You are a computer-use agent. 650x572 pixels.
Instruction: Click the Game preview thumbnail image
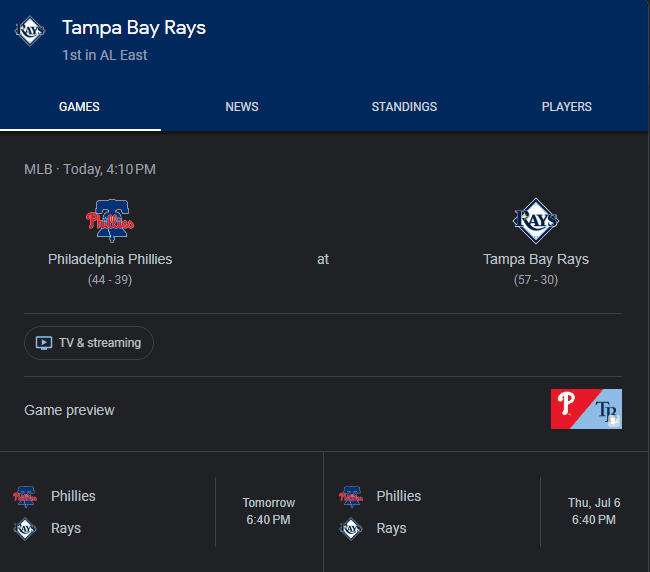click(x=586, y=409)
